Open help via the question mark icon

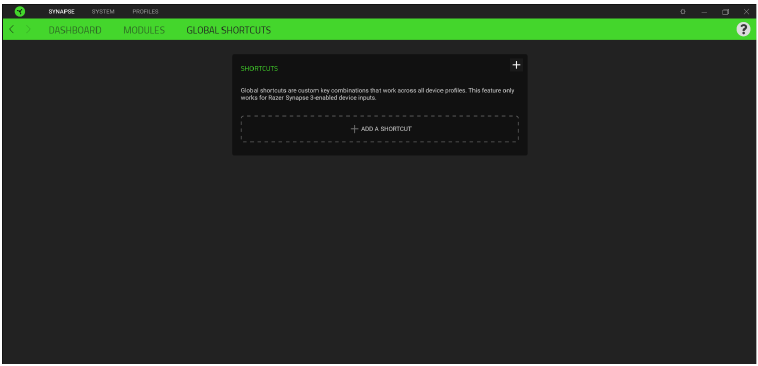point(743,29)
